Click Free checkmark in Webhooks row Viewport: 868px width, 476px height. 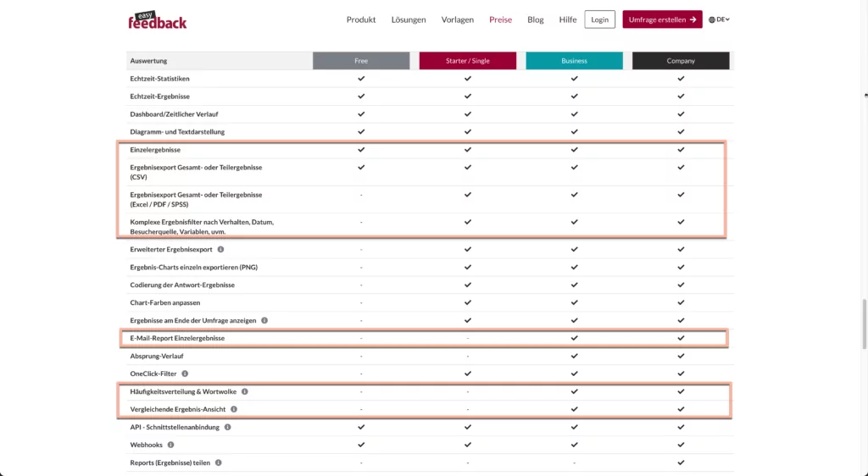point(361,445)
